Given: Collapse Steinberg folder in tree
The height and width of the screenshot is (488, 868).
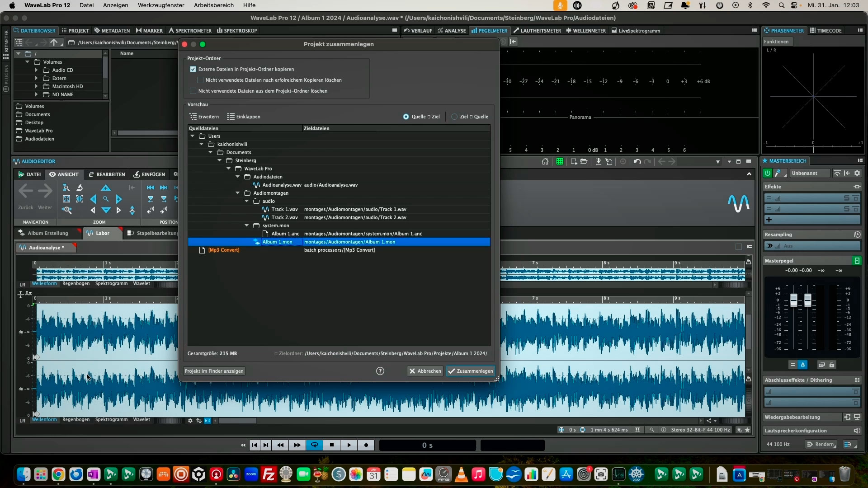Looking at the screenshot, I should 220,160.
